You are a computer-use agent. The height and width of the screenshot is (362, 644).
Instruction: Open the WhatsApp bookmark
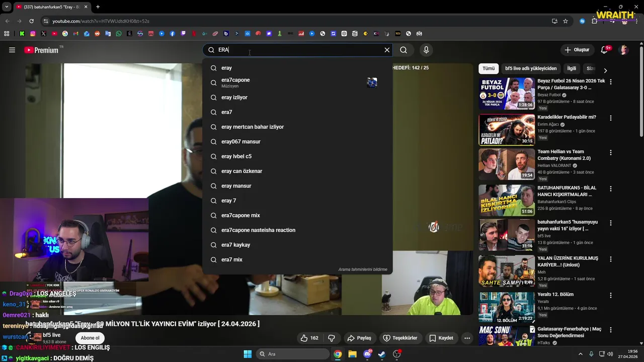[x=119, y=34]
